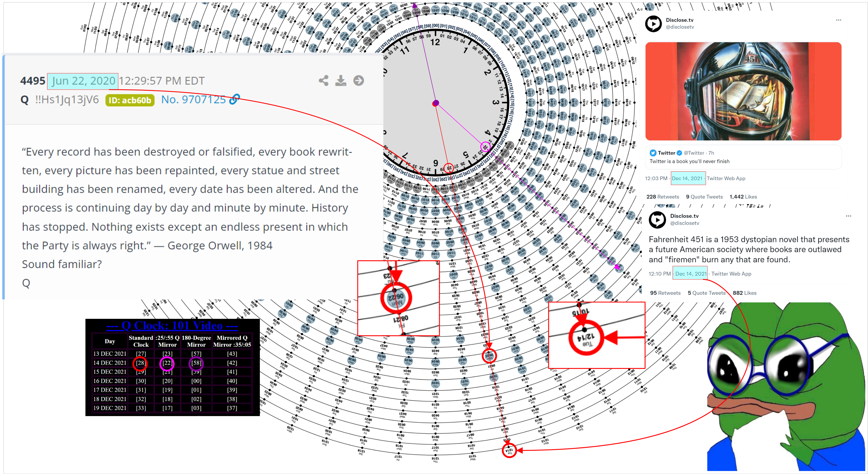Click the download icon on post 4495
The height and width of the screenshot is (474, 868).
pyautogui.click(x=341, y=81)
